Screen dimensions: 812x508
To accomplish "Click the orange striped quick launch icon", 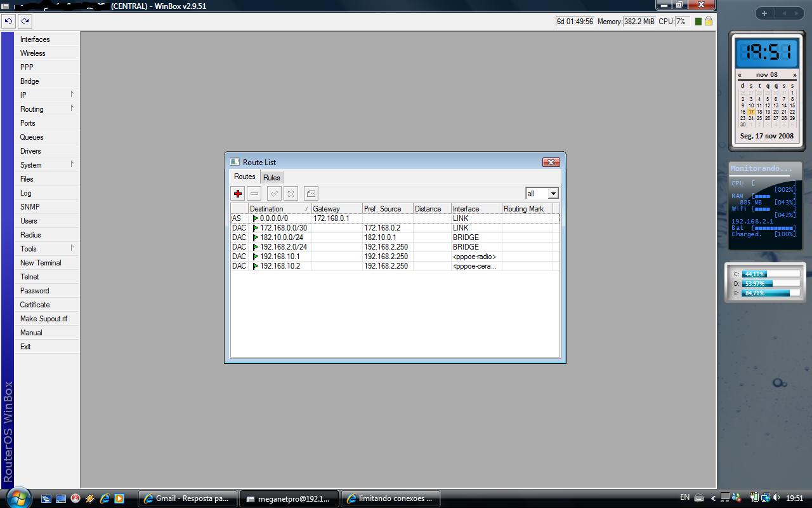I will [90, 498].
